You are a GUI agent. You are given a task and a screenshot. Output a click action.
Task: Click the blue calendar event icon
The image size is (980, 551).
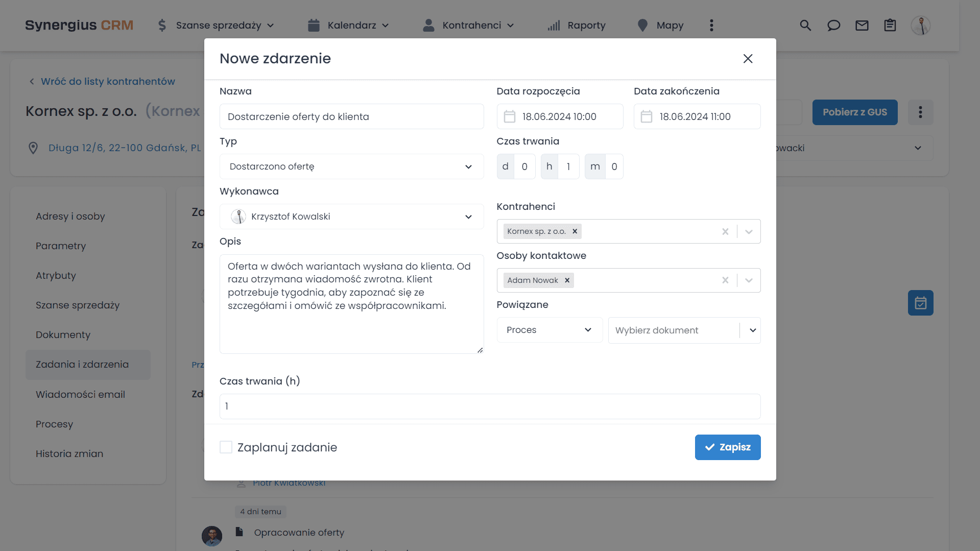[921, 302]
